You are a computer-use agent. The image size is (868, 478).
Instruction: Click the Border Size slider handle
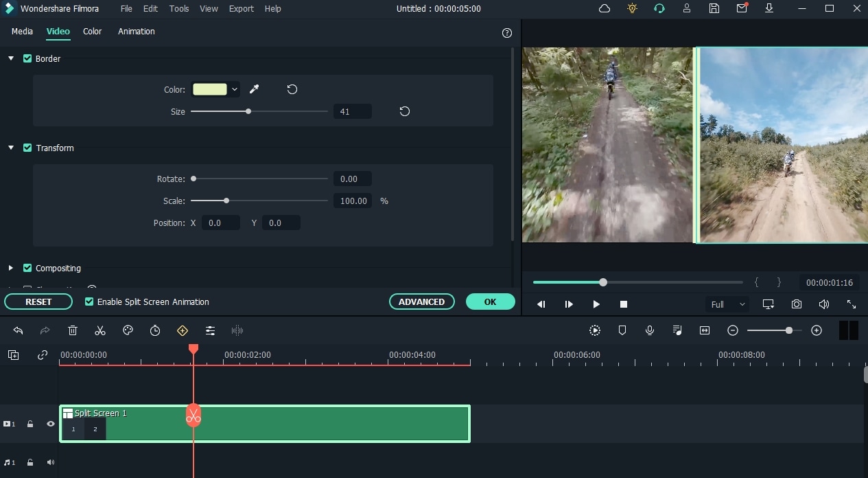click(x=248, y=111)
